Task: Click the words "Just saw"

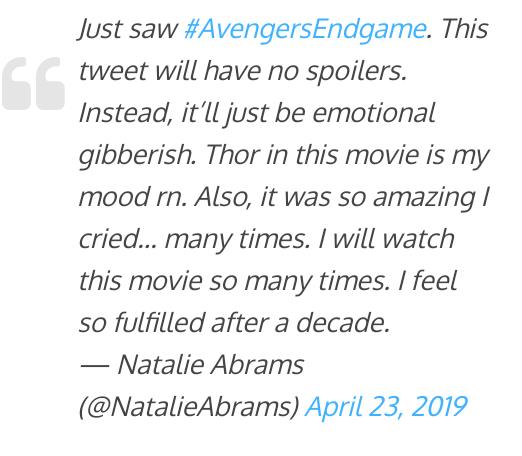Action: click(x=129, y=29)
